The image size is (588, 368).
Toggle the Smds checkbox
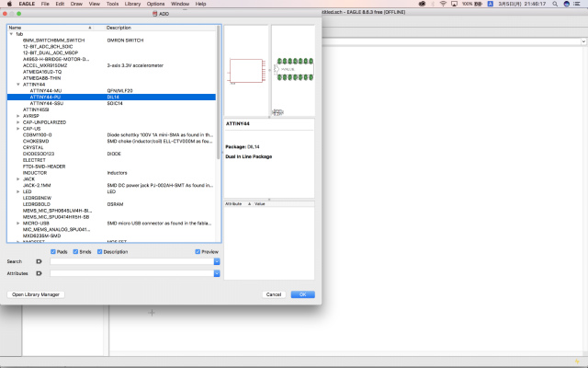[75, 251]
